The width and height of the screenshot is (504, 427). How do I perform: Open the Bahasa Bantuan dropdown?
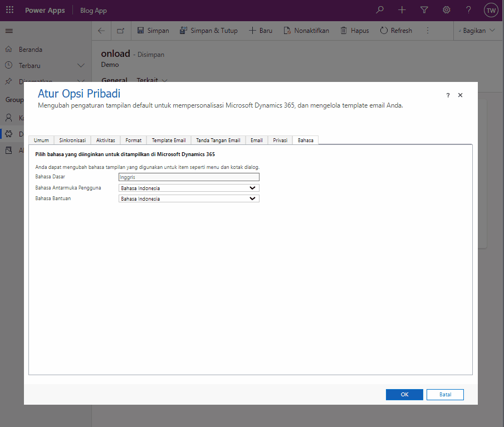(189, 198)
